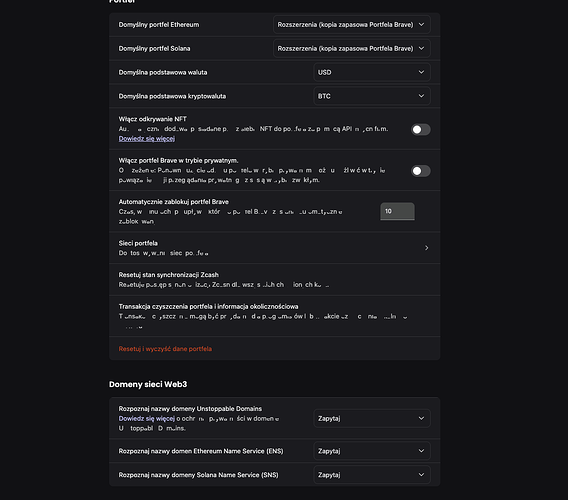The height and width of the screenshot is (500, 568).
Task: Click Resetuj i wyczyść dane portfela
Action: click(165, 349)
